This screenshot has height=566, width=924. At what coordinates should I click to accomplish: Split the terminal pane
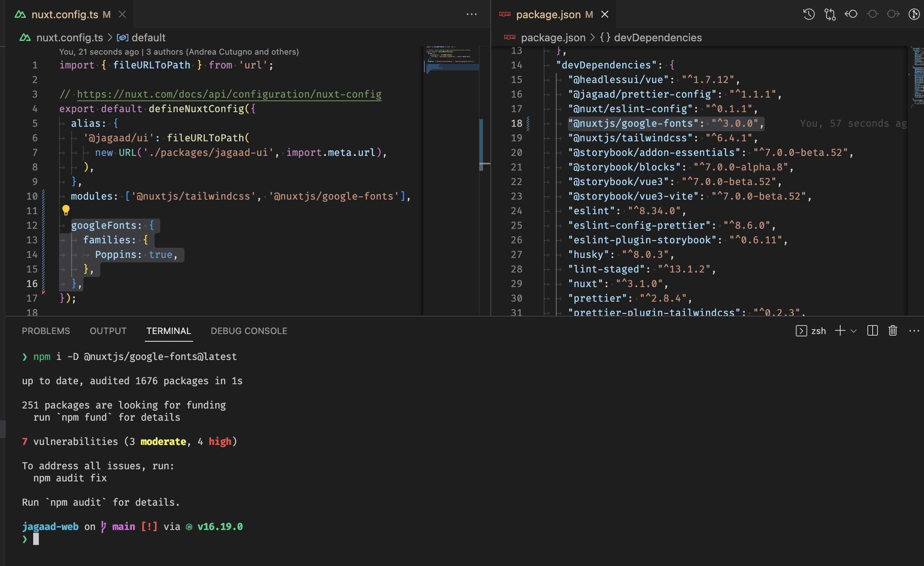(x=873, y=331)
